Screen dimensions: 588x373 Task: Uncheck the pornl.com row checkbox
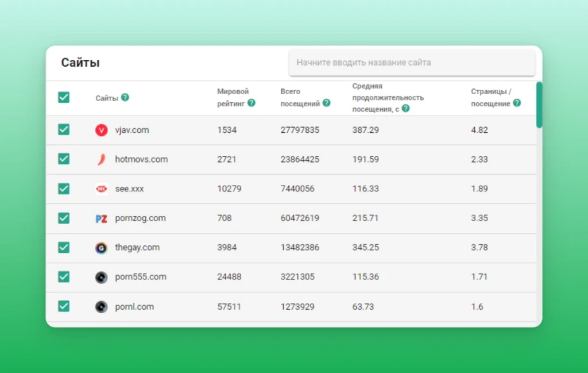point(64,306)
